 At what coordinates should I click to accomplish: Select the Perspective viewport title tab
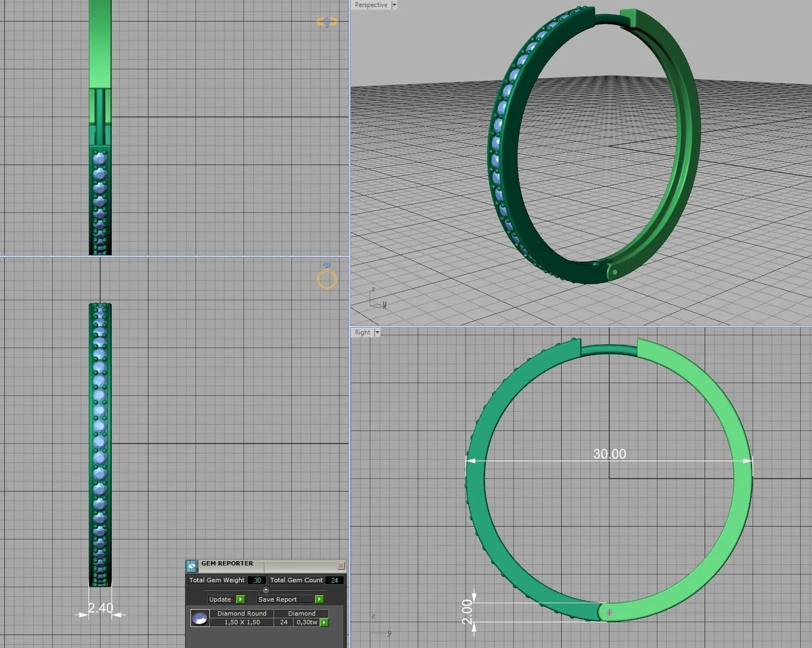coord(371,5)
